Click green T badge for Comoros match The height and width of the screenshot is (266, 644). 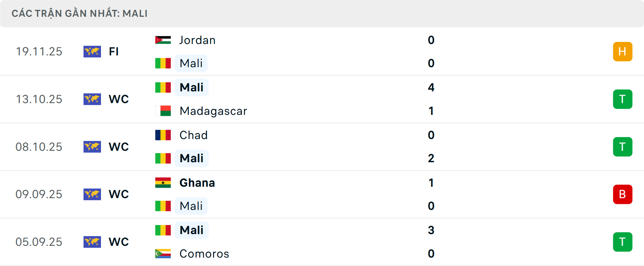[623, 242]
